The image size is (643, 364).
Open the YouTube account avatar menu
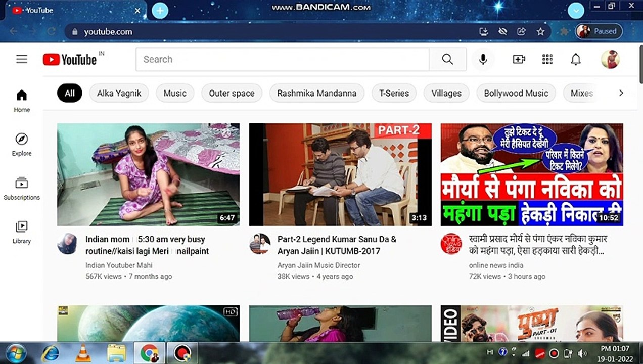[610, 59]
